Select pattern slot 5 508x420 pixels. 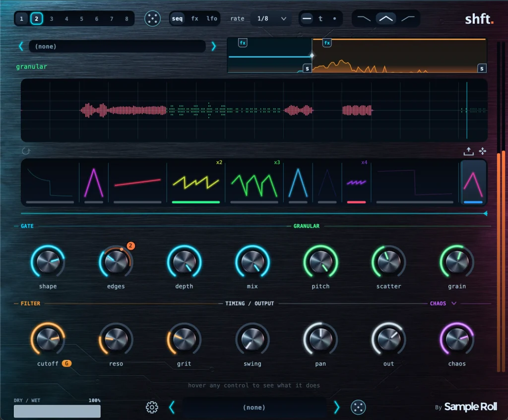point(82,19)
